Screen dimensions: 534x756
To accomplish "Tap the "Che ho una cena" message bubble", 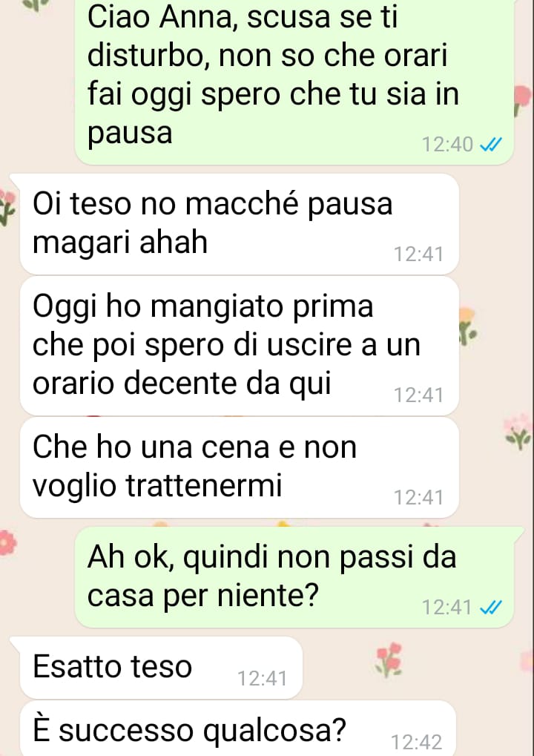I will [x=239, y=467].
